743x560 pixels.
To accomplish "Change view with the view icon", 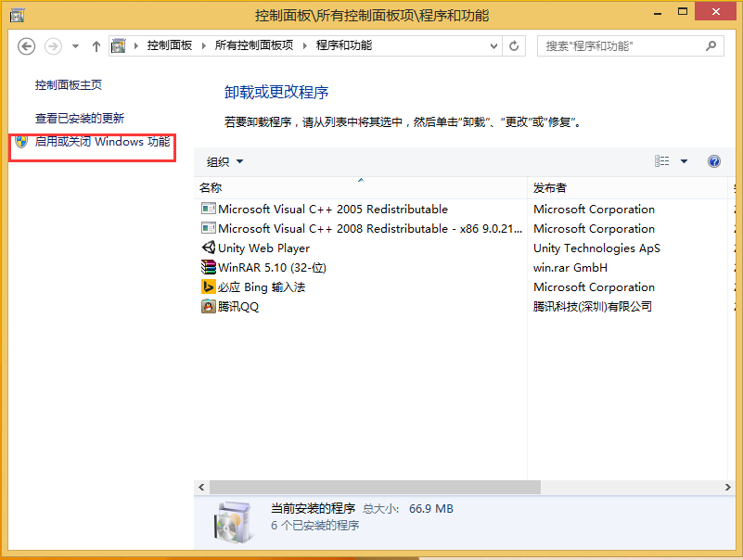I will point(662,161).
